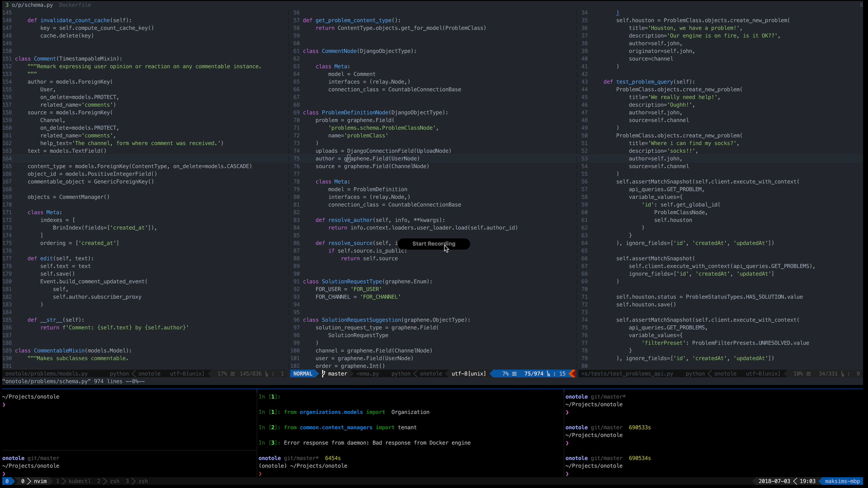868x488 pixels.
Task: Select the nvim tmux window tab
Action: tap(40, 481)
